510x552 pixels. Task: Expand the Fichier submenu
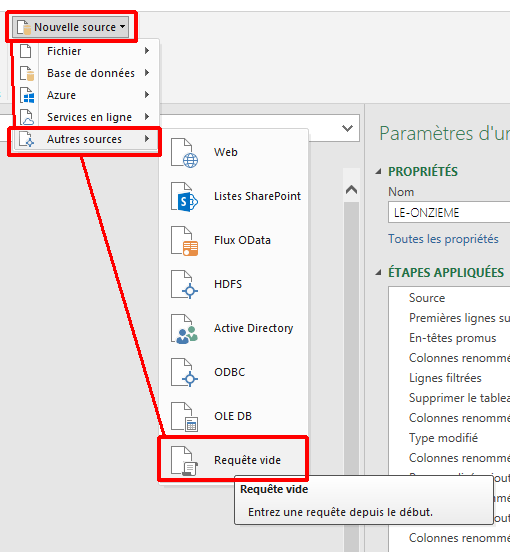point(85,51)
